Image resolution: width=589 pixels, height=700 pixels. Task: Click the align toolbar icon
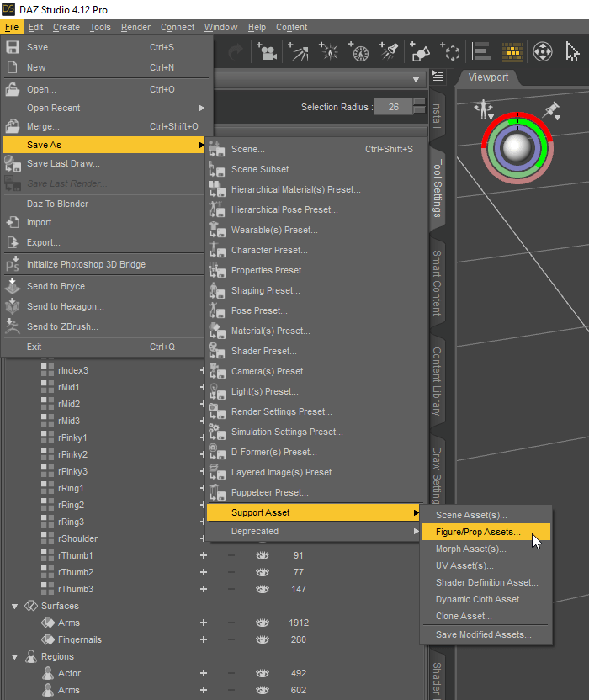click(481, 52)
